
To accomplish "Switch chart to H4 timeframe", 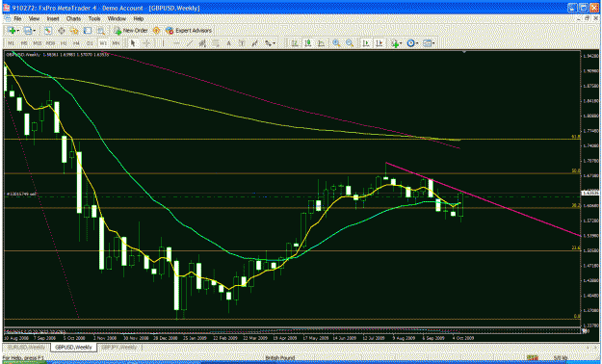I will [x=76, y=43].
